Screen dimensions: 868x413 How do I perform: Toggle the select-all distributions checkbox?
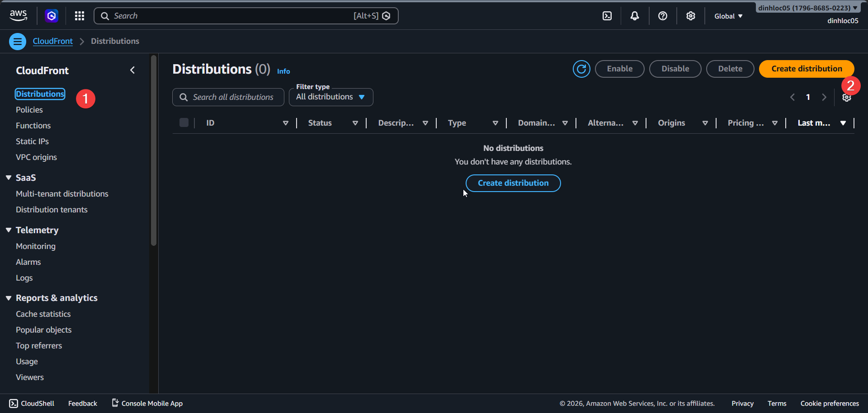click(x=184, y=122)
